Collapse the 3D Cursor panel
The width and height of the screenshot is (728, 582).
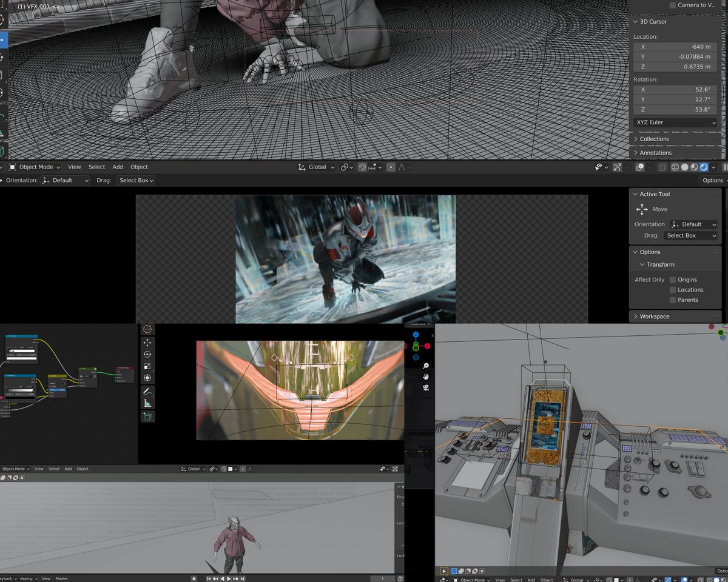[636, 21]
